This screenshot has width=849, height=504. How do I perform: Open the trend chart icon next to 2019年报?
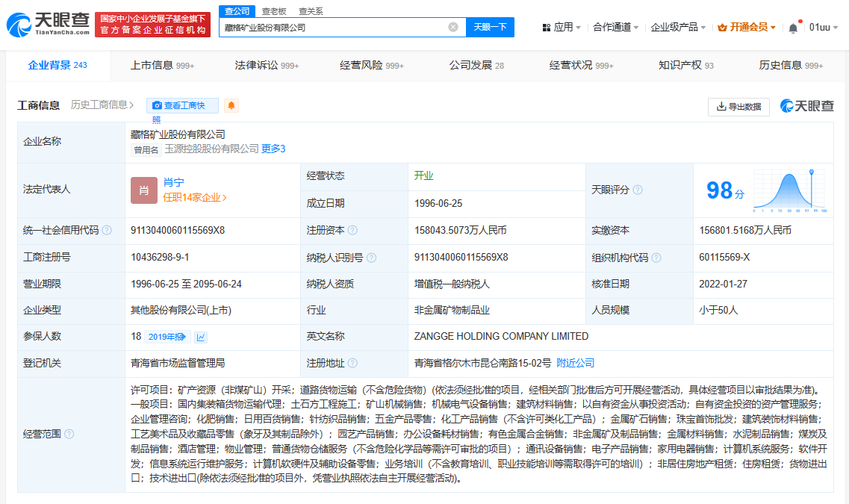[200, 336]
